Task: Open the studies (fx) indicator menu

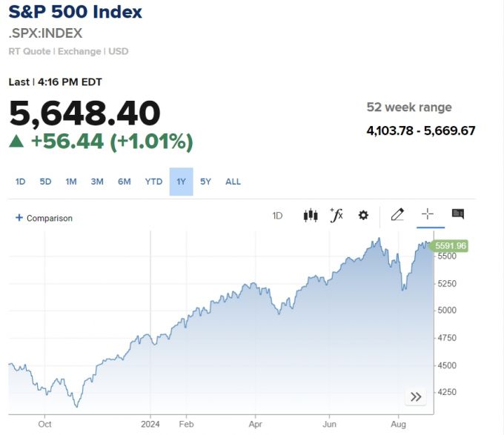Action: 336,215
